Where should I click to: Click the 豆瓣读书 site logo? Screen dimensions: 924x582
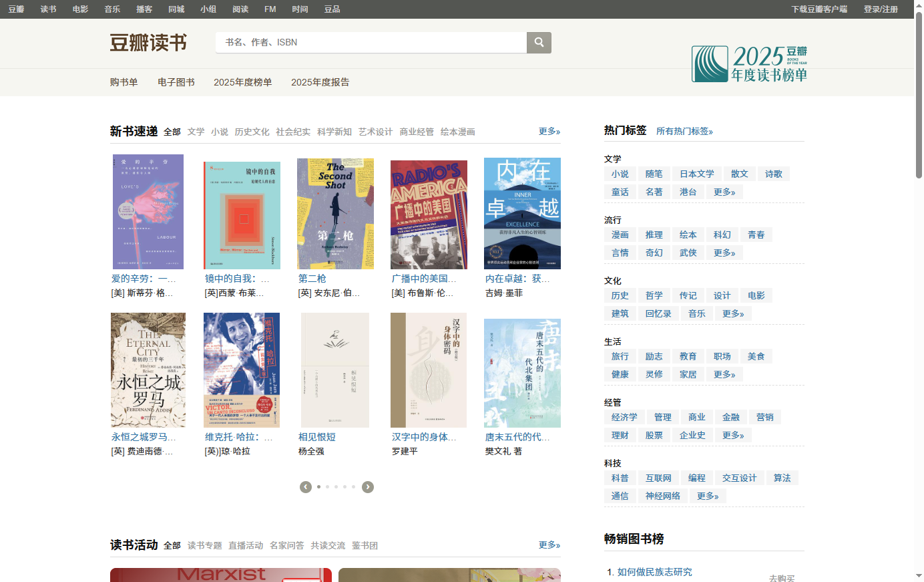(148, 43)
